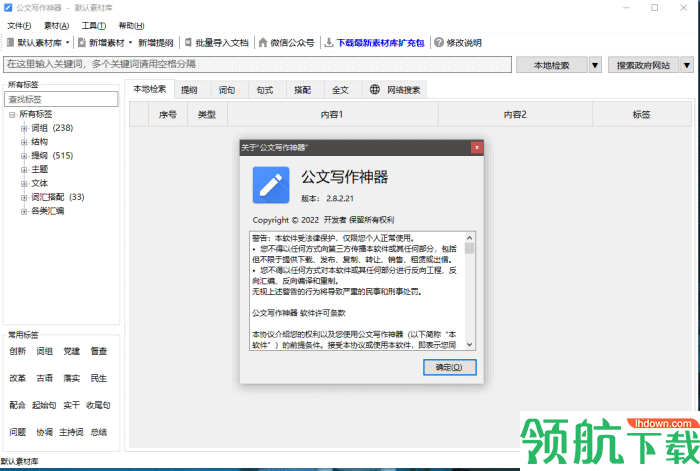Open dropdown arrow beside 本地检索 button

pyautogui.click(x=595, y=65)
